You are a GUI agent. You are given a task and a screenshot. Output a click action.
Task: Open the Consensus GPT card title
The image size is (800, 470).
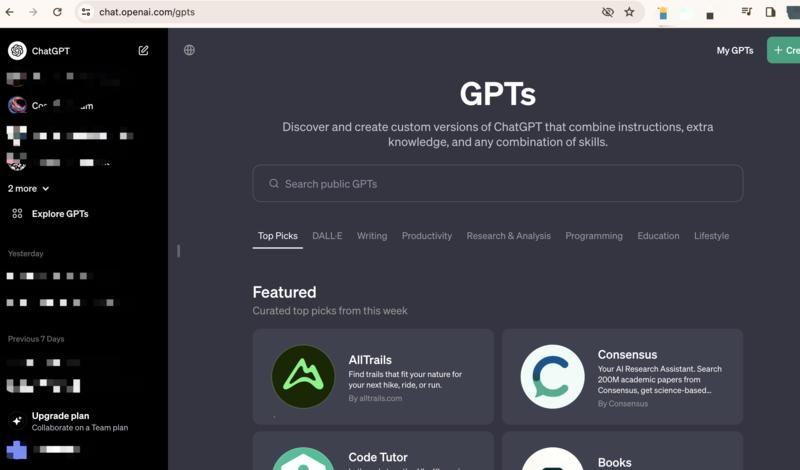628,355
